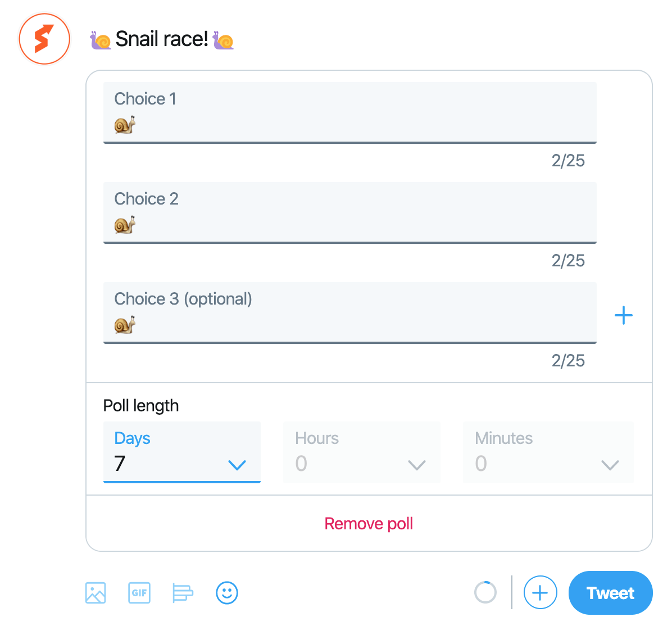Open the Days dropdown
The height and width of the screenshot is (626, 672).
click(x=181, y=452)
